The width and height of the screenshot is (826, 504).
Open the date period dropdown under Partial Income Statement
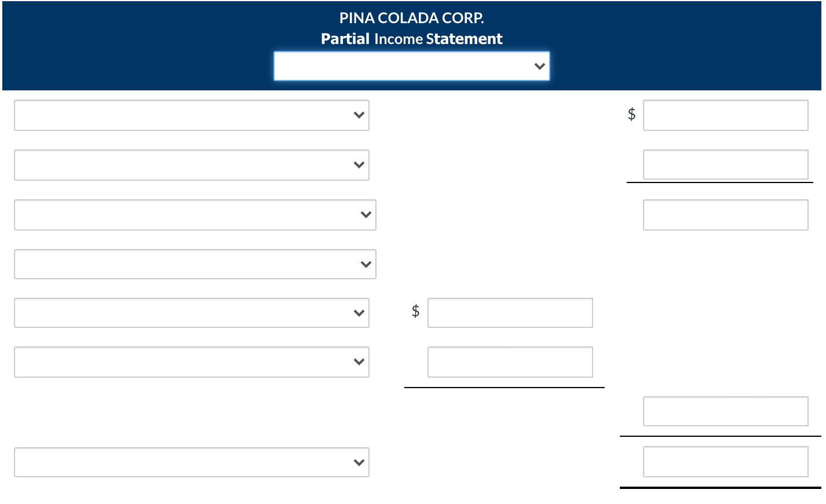tap(412, 66)
